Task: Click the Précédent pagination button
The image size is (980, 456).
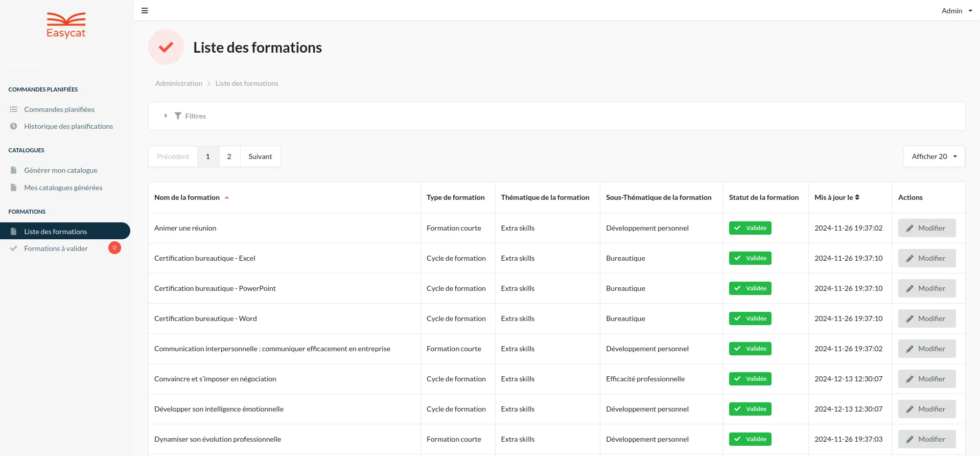Action: point(173,156)
